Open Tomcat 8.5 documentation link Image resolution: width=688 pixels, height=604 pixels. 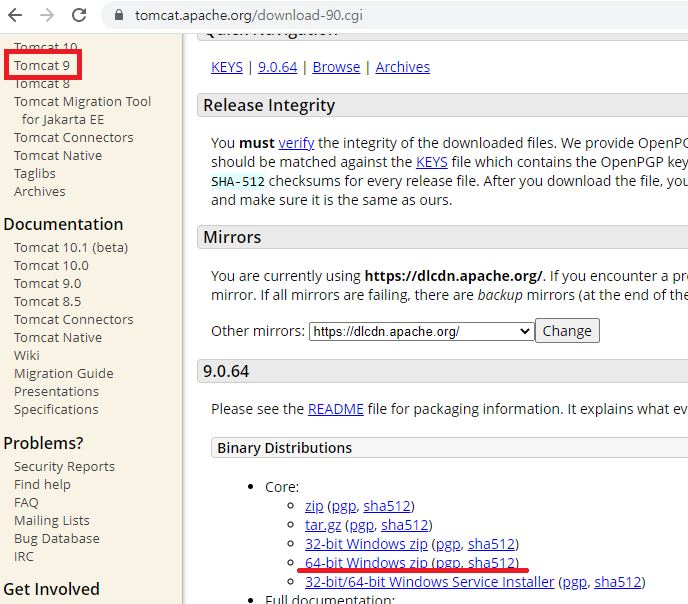coord(47,302)
